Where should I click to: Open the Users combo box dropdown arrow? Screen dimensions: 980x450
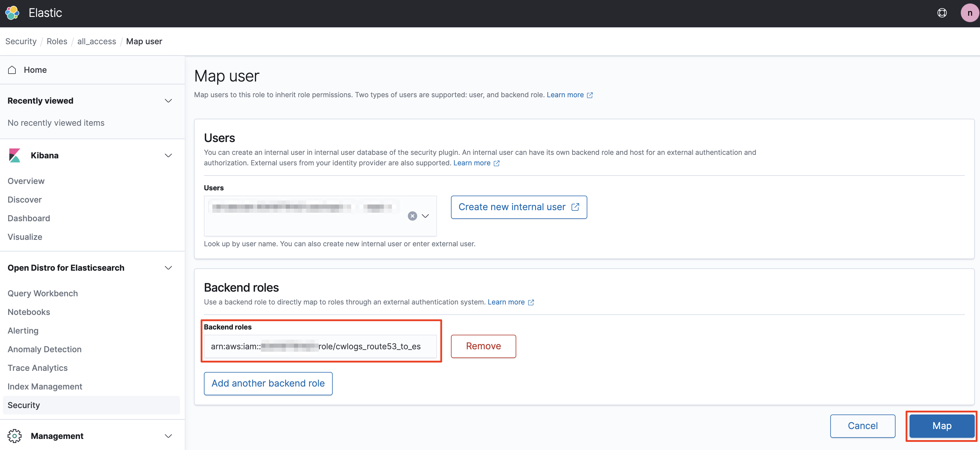point(425,216)
